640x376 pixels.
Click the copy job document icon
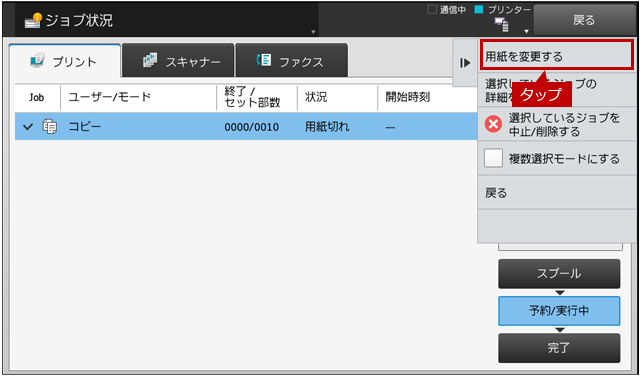(50, 127)
